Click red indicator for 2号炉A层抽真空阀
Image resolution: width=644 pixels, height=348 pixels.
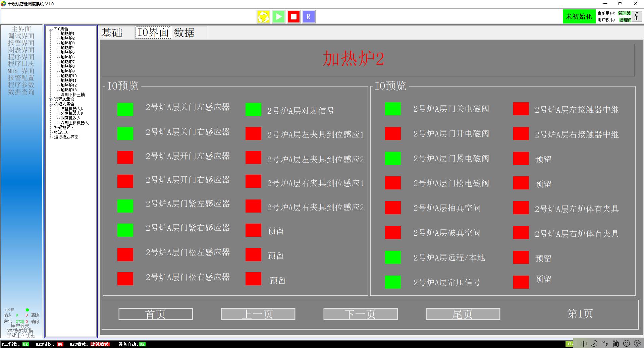coord(393,208)
